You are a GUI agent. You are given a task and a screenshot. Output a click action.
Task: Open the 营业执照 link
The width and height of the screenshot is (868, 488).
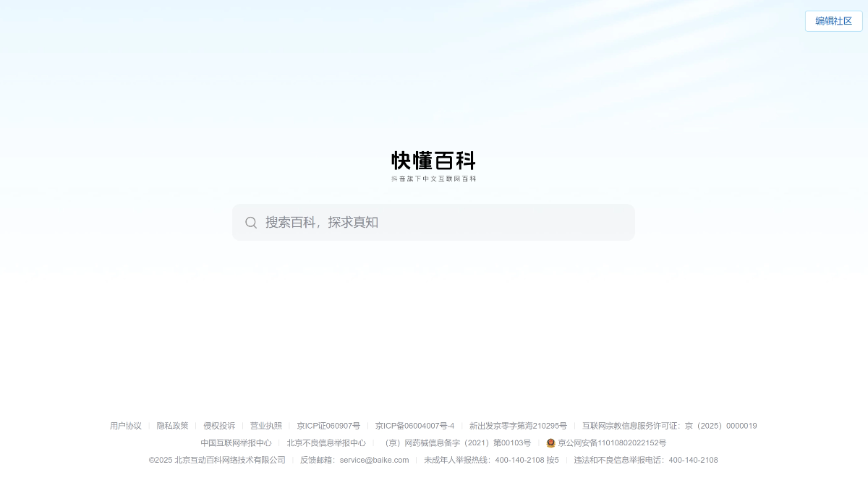[265, 426]
